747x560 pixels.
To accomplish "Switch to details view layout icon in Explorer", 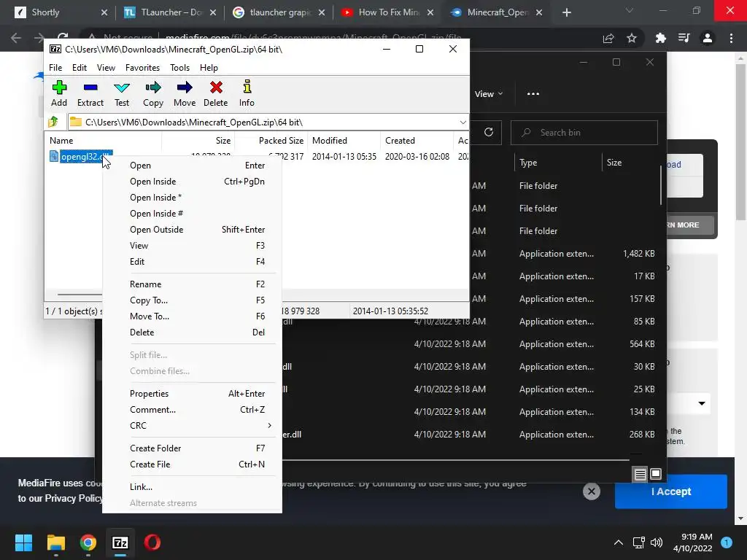I will tap(640, 474).
